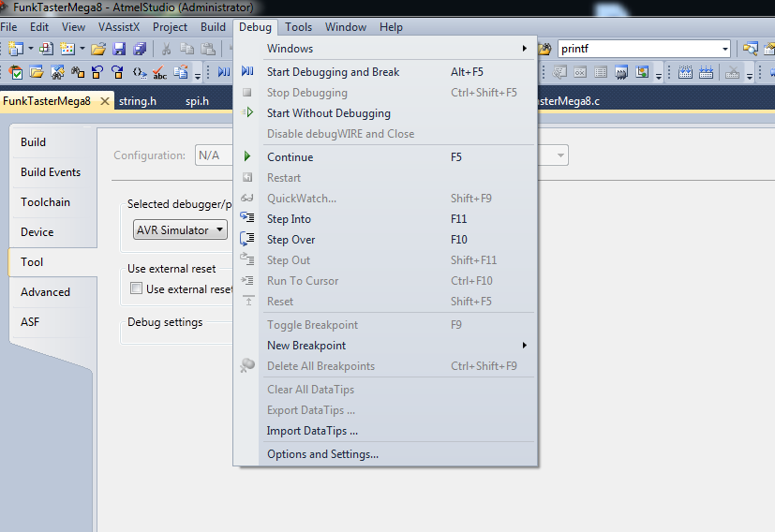775x532 pixels.
Task: Open the Build properties page tab
Action: [52, 142]
